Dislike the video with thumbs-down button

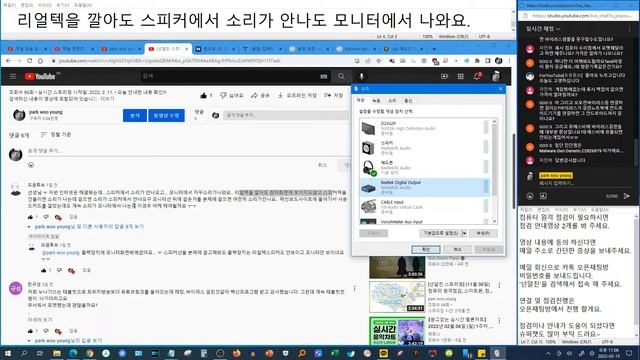pyautogui.click(x=231, y=95)
